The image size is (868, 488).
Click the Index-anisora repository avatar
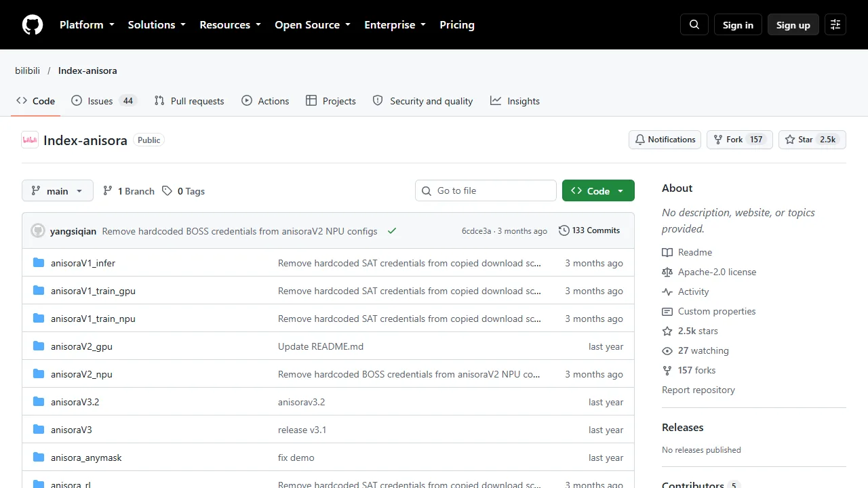click(x=30, y=140)
